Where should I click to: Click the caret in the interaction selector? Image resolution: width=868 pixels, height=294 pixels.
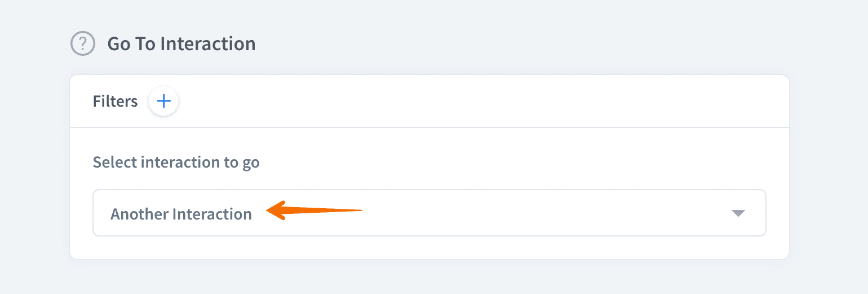click(x=738, y=213)
